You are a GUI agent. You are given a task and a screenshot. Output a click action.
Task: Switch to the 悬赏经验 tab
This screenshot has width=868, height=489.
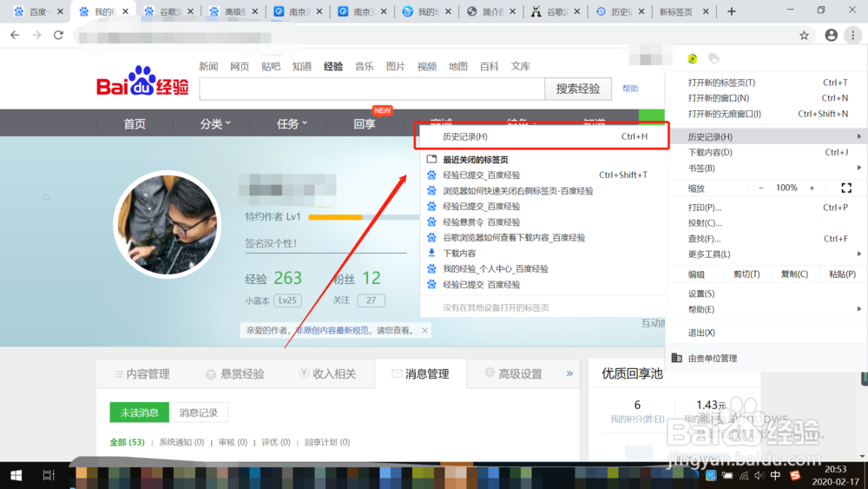click(234, 373)
